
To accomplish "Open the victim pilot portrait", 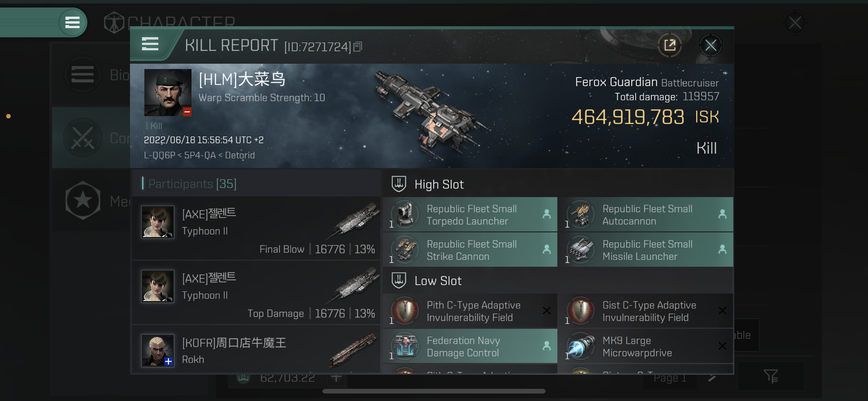I will tap(168, 92).
